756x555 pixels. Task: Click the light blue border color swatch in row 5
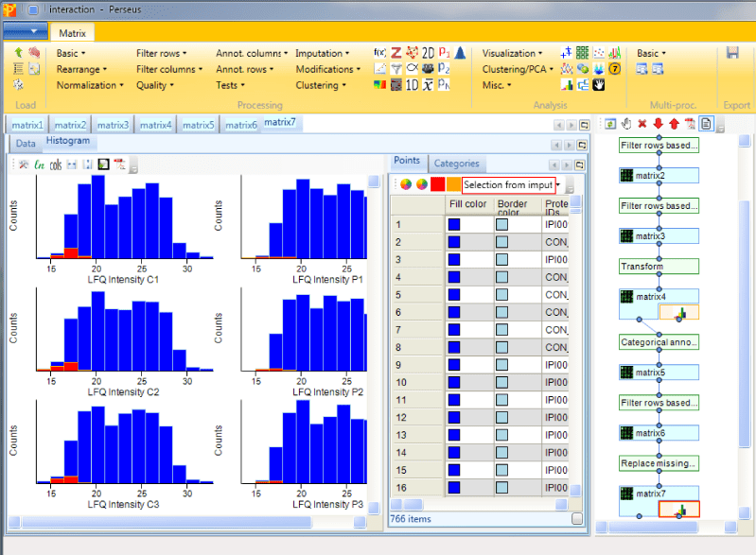pyautogui.click(x=501, y=295)
